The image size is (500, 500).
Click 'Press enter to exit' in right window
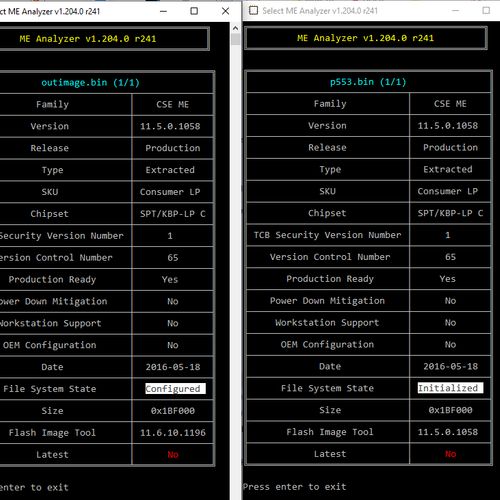(295, 487)
